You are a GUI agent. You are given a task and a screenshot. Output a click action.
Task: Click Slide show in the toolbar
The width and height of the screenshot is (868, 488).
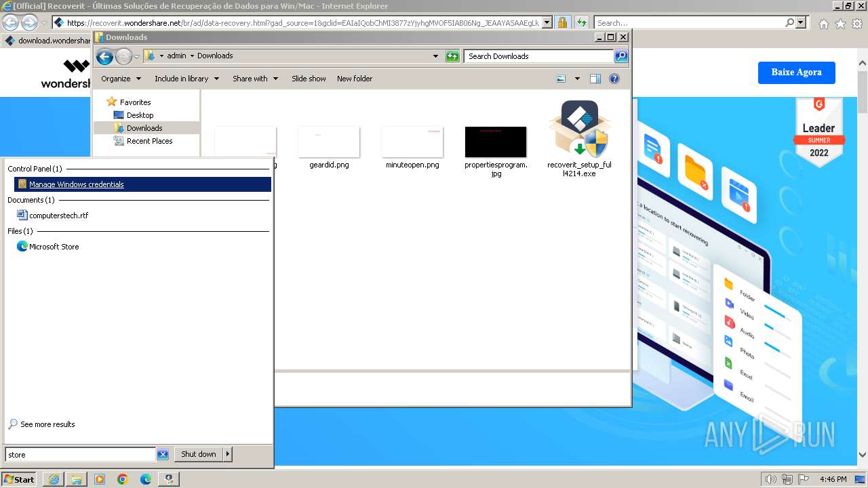[309, 79]
